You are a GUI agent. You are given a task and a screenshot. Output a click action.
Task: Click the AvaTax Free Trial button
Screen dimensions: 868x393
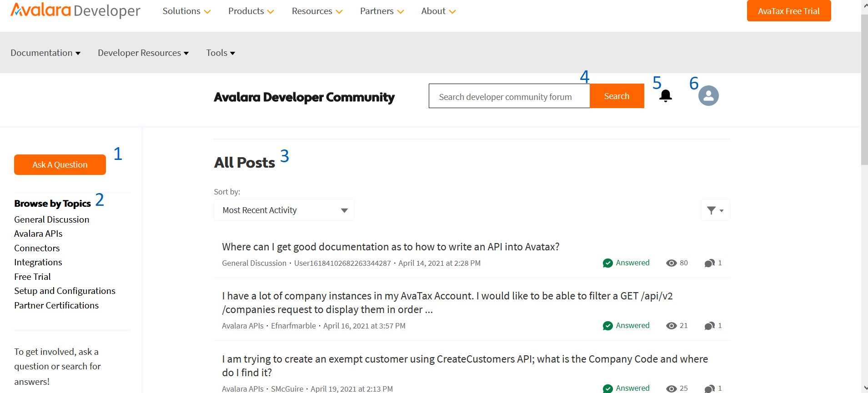pos(788,11)
